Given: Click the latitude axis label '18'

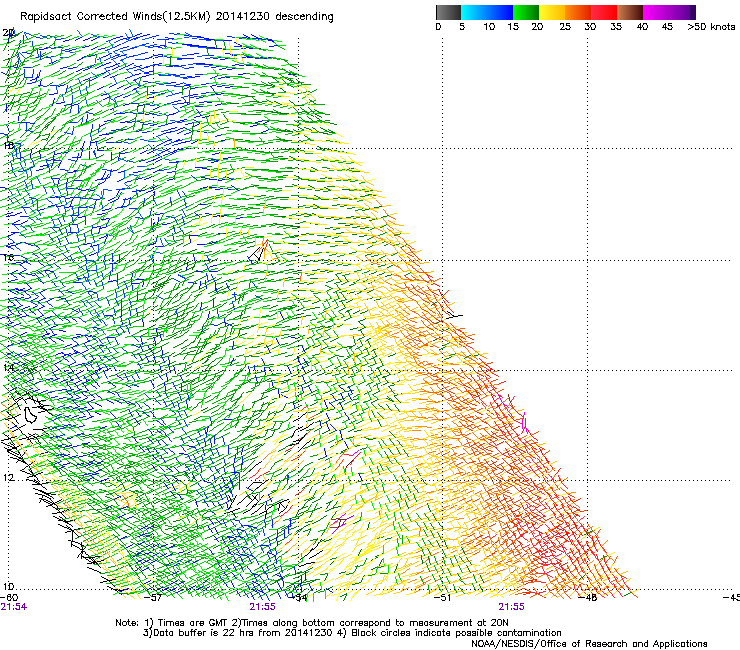Looking at the screenshot, I should (8, 145).
